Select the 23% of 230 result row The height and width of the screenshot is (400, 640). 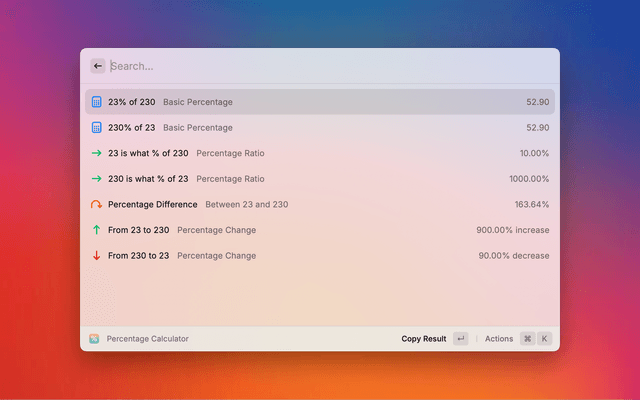(320, 102)
